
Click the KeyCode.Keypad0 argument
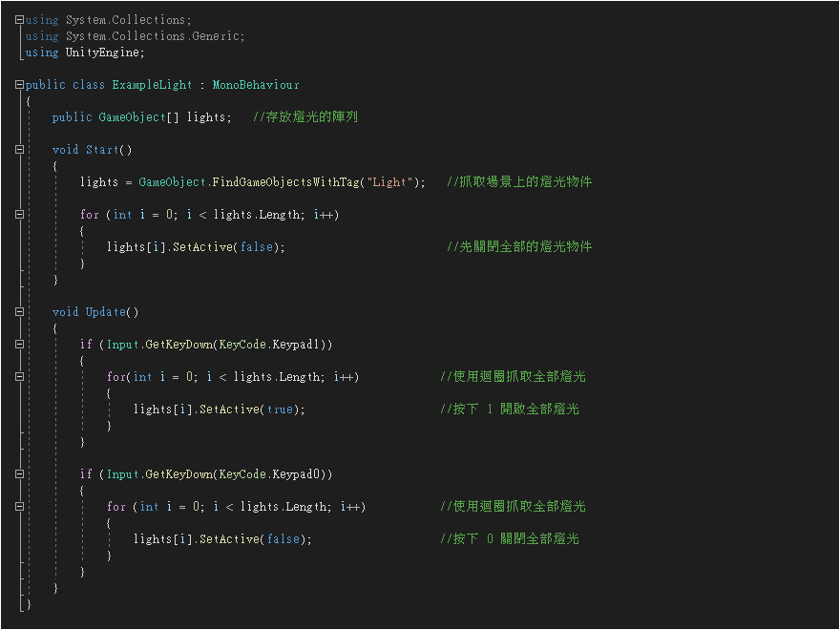pyautogui.click(x=272, y=474)
